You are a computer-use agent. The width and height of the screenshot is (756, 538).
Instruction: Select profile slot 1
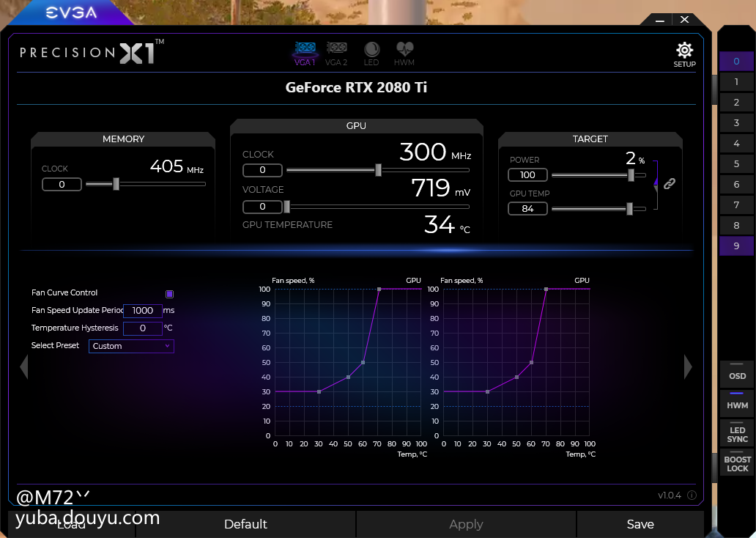736,81
